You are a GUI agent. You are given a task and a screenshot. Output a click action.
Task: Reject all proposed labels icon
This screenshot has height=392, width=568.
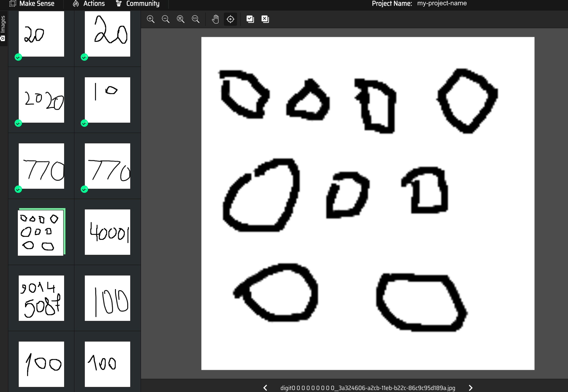(265, 19)
